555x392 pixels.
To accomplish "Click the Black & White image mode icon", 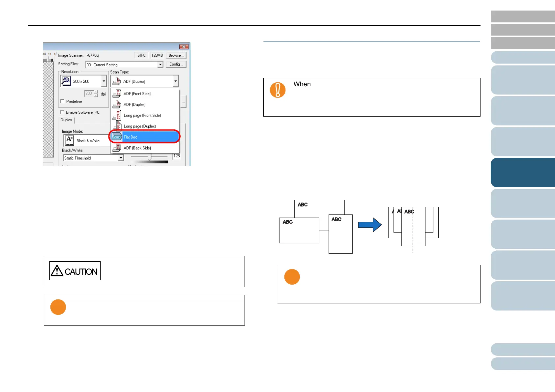I will (70, 141).
